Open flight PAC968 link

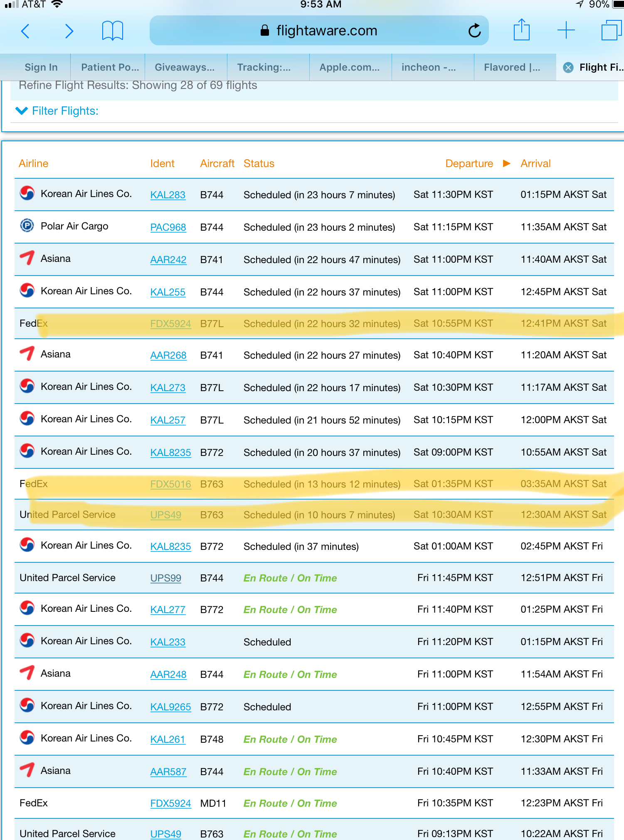[x=168, y=227]
